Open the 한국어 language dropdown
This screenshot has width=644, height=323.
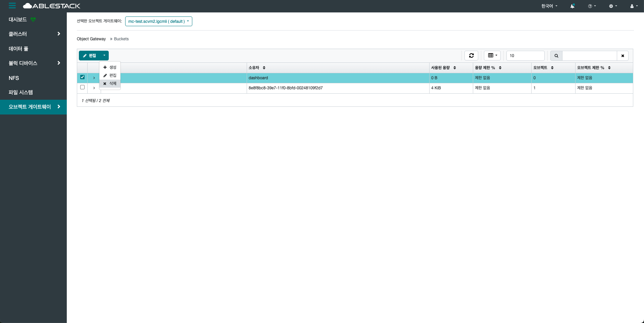549,6
